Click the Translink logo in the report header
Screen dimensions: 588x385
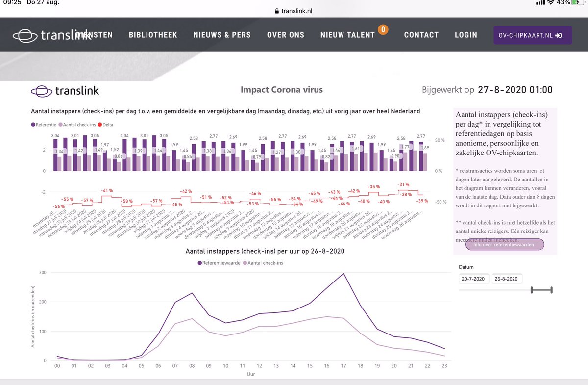tap(65, 90)
